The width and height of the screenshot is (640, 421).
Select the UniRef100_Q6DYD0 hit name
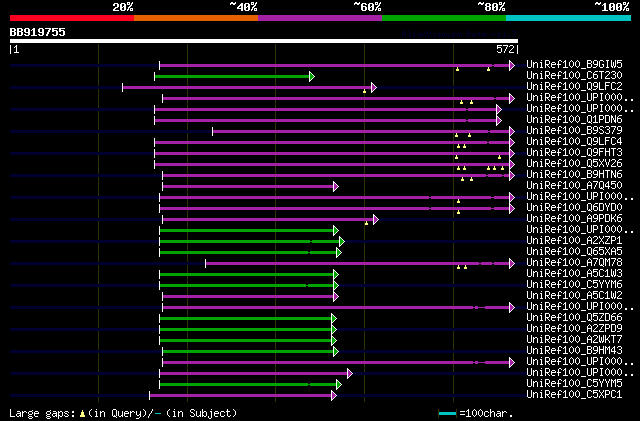click(x=574, y=207)
